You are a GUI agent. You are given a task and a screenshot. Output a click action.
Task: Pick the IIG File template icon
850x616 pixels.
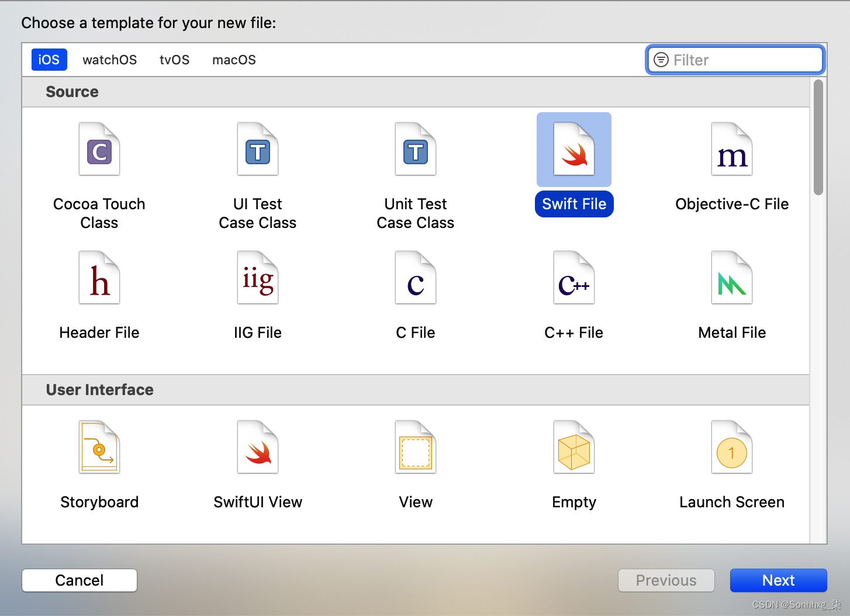(258, 278)
